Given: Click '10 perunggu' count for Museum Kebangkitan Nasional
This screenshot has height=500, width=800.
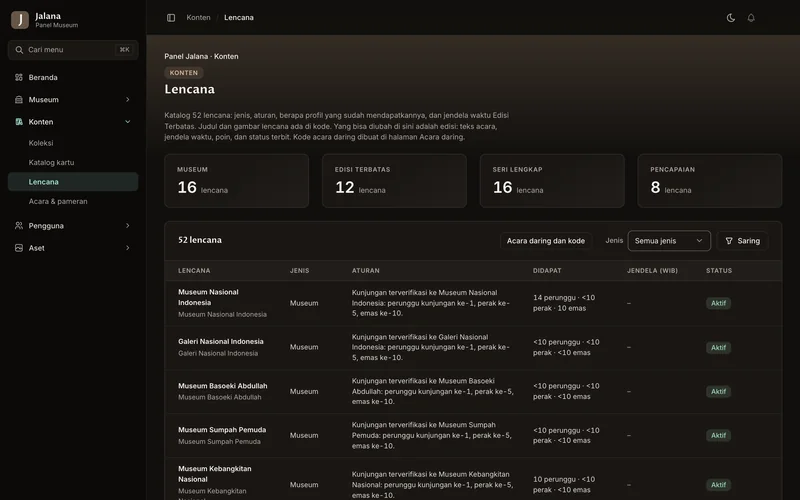Looking at the screenshot, I should pyautogui.click(x=554, y=479).
